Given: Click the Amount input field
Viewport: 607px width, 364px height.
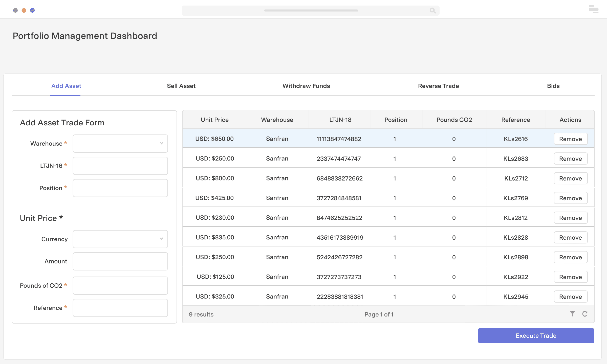Looking at the screenshot, I should click(x=120, y=261).
